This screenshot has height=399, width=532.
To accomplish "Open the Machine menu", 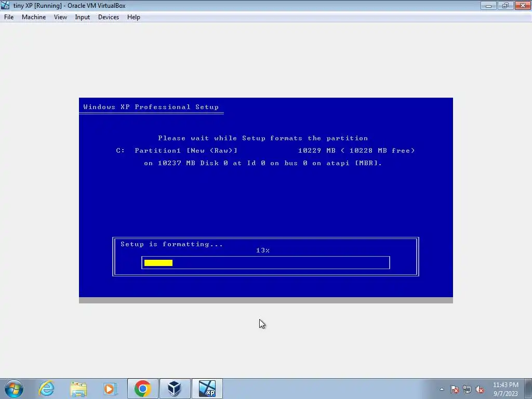I will coord(34,17).
